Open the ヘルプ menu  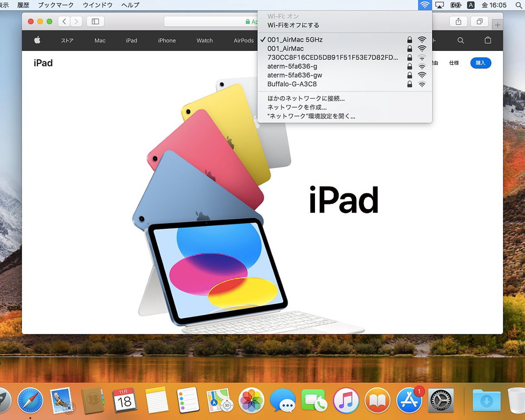tap(130, 5)
